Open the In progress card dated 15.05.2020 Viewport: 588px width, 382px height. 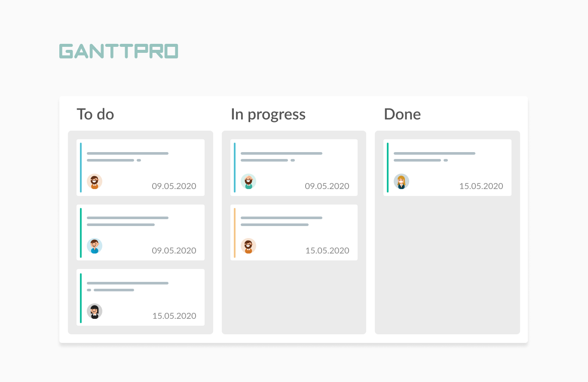pos(294,232)
